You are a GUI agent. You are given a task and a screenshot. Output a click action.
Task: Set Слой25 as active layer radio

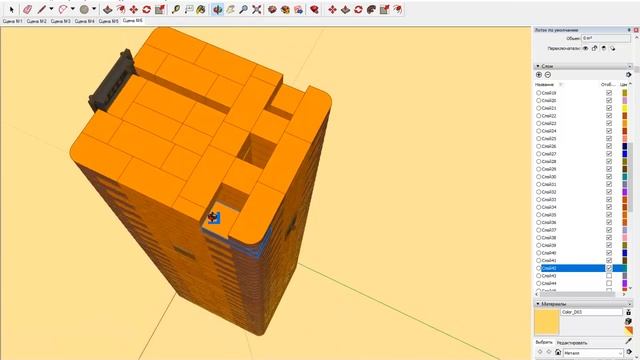[538, 139]
